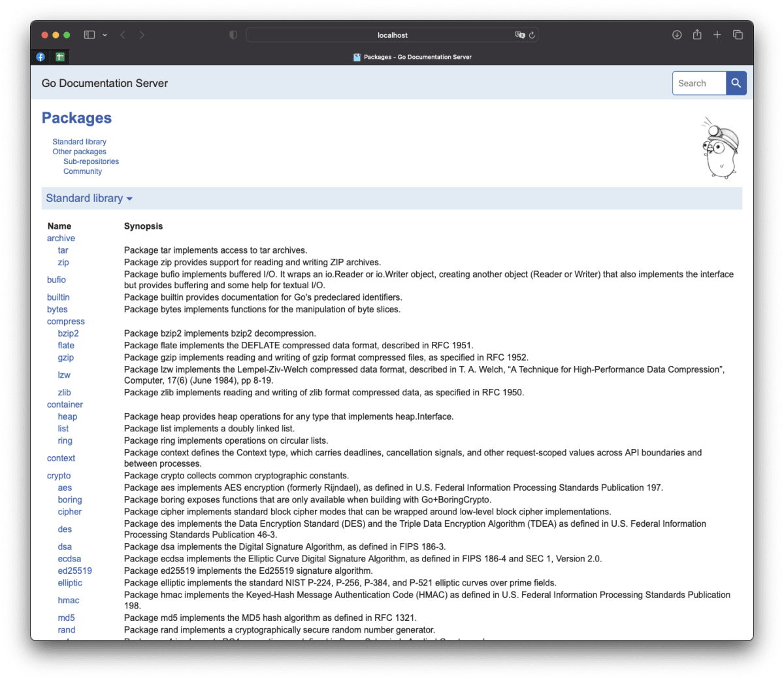Screen dimensions: 784x681
Task: Click synopsis 'Package bzip2 implements bzip2 decompression.'
Action: [220, 333]
